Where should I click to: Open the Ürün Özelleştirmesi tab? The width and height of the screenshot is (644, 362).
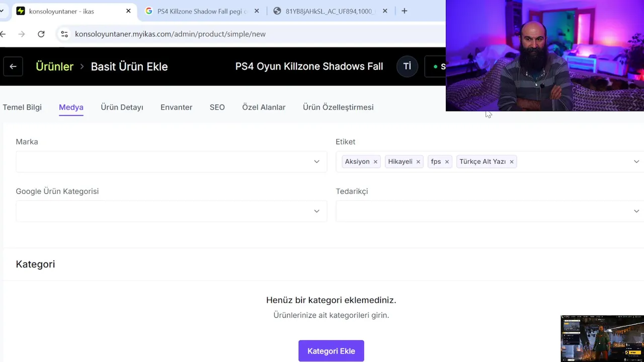click(x=338, y=107)
